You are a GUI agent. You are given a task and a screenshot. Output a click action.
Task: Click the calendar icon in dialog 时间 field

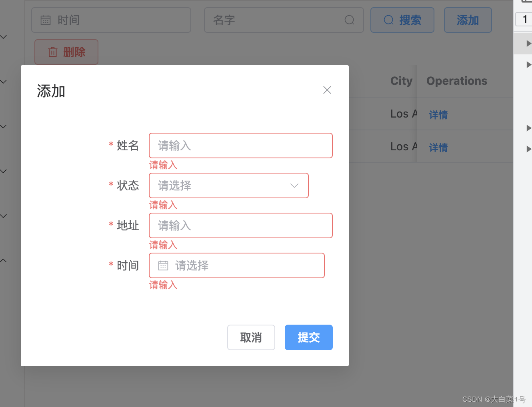[x=163, y=265]
